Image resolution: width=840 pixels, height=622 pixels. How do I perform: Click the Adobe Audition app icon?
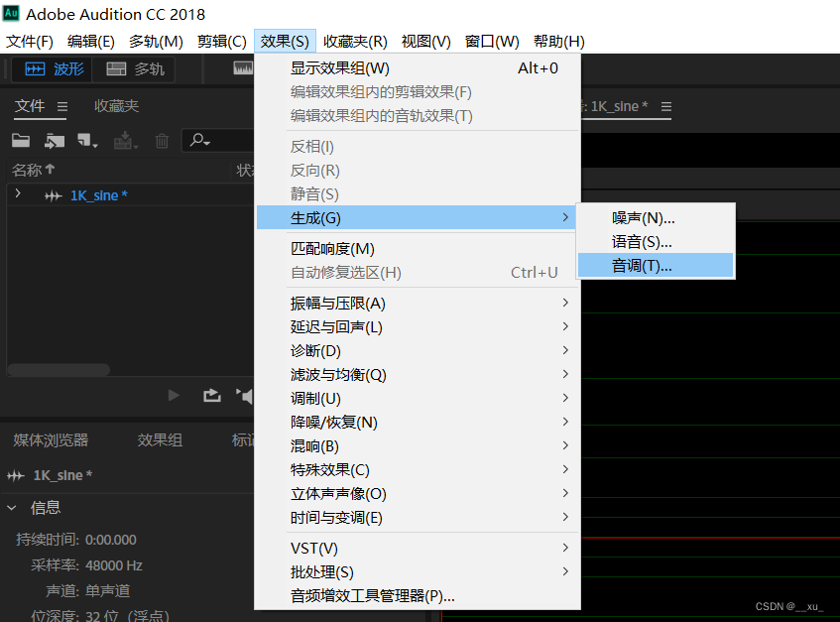pyautogui.click(x=11, y=13)
